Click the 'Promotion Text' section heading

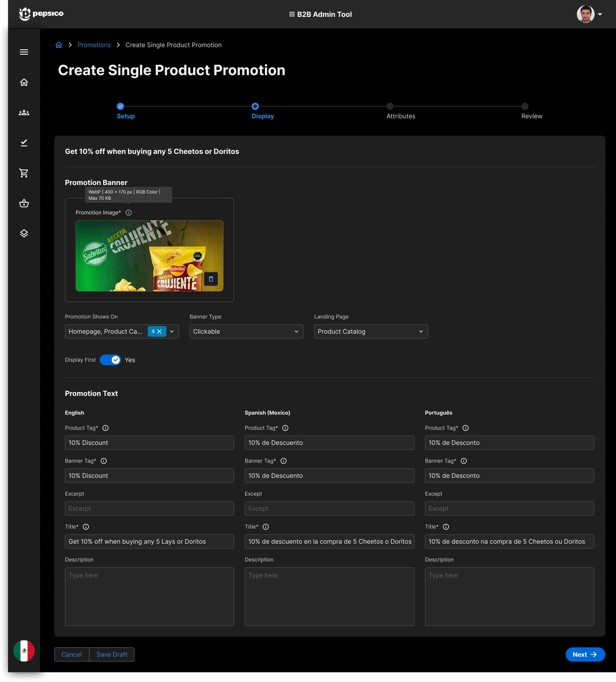click(91, 393)
